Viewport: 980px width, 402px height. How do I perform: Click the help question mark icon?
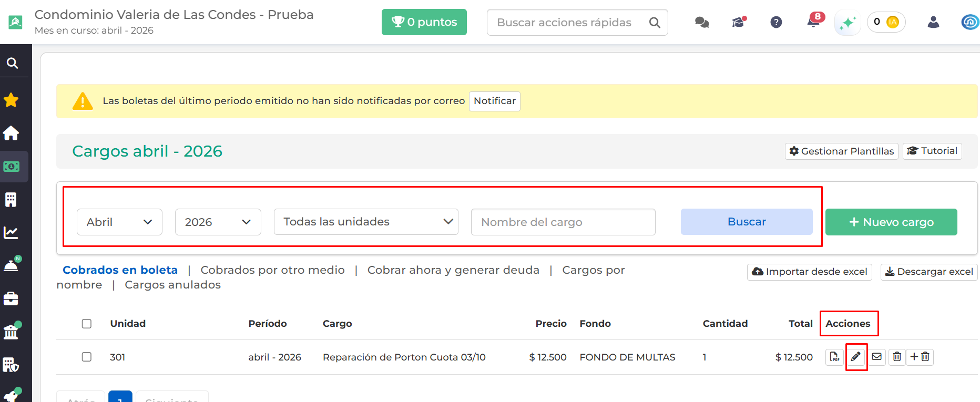776,22
